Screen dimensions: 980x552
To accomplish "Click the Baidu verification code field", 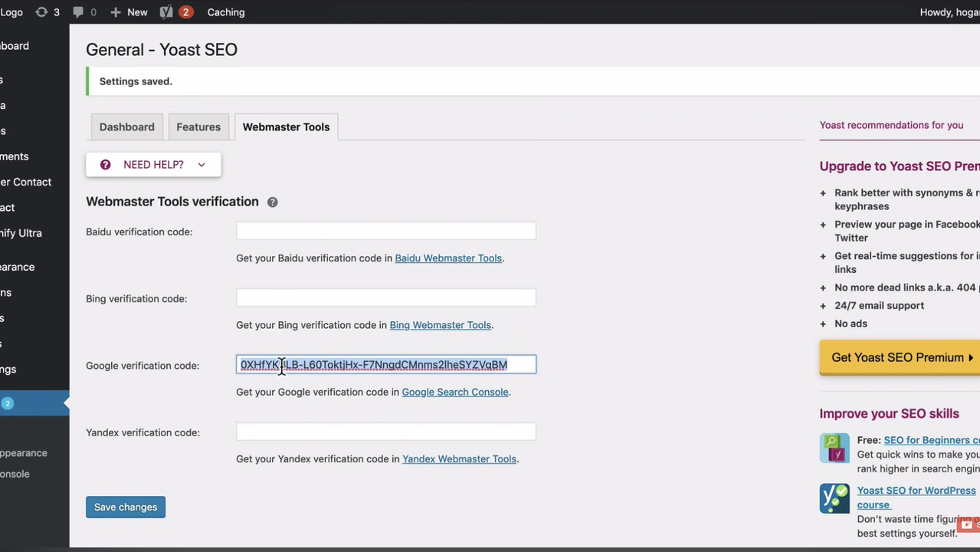I will 385,231.
